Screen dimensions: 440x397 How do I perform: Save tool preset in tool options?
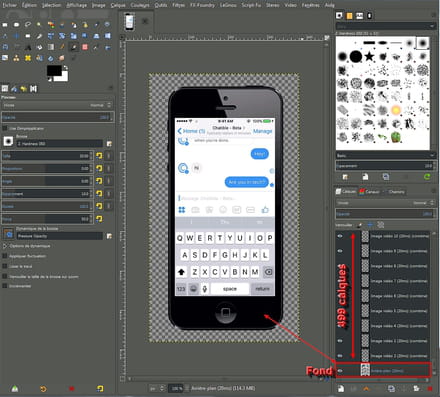[x=15, y=389]
